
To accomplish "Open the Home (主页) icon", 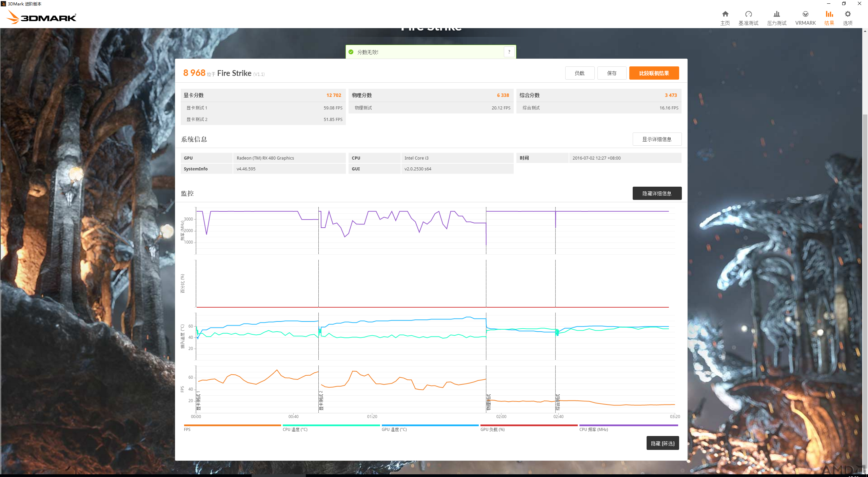I will (x=725, y=14).
